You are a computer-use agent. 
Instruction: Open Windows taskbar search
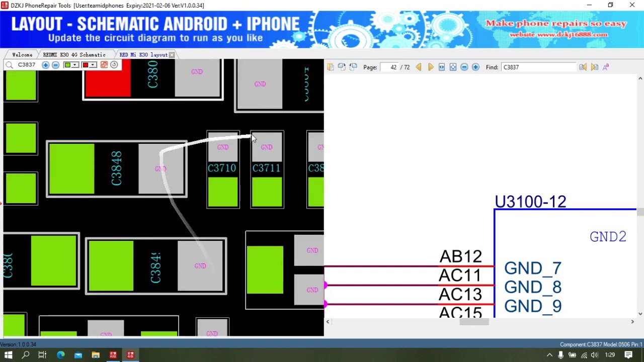tap(26, 355)
